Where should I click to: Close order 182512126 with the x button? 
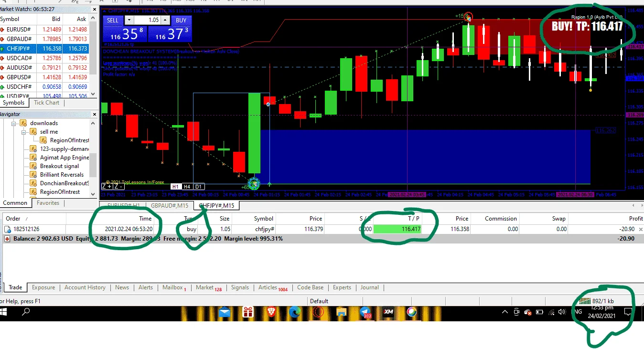point(641,229)
